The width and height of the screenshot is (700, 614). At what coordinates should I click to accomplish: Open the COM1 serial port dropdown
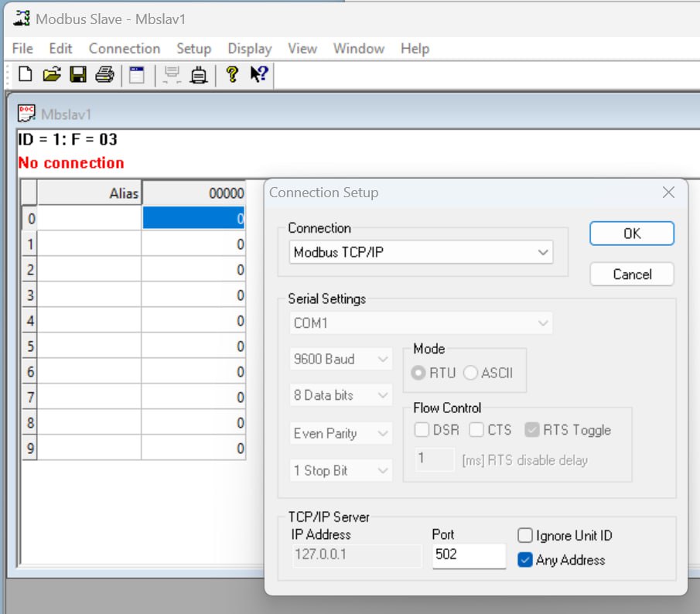(421, 323)
